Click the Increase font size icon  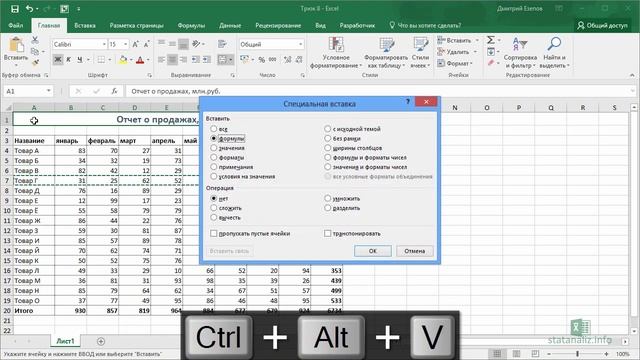(136, 44)
